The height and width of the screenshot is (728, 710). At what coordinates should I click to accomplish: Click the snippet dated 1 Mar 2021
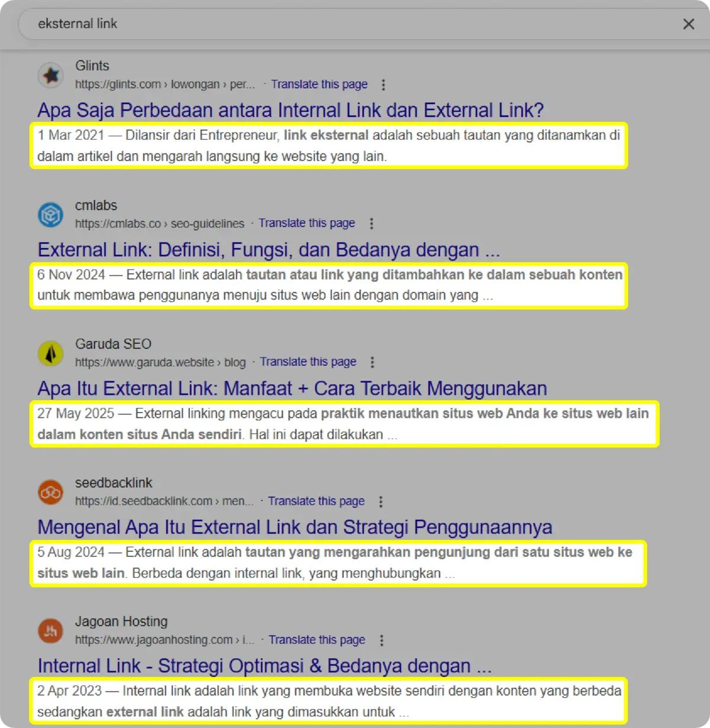tap(329, 146)
